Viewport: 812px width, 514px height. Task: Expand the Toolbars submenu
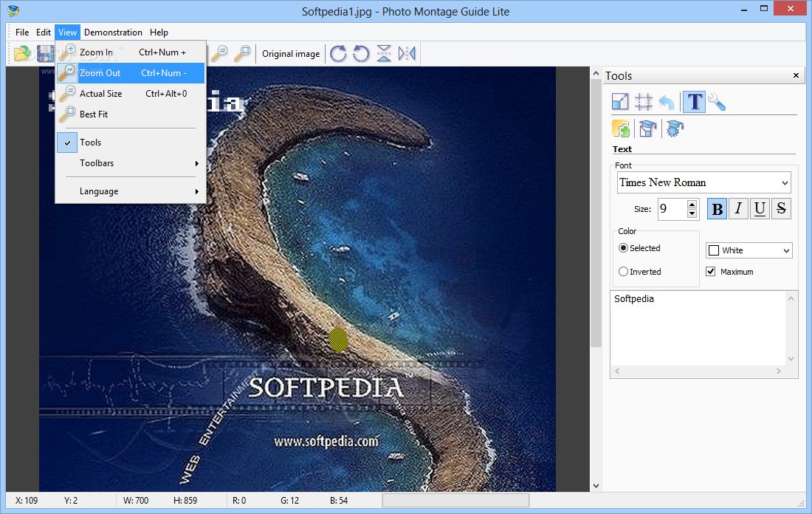[131, 163]
